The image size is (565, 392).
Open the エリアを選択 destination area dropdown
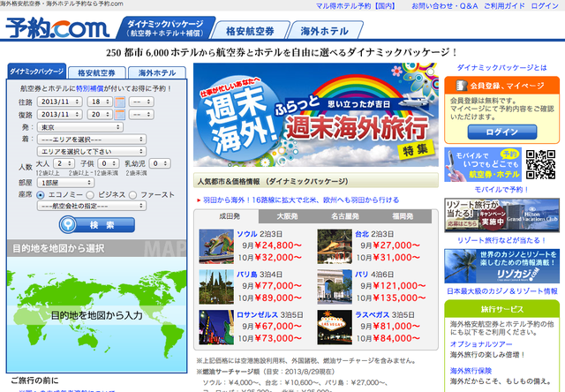(92, 139)
